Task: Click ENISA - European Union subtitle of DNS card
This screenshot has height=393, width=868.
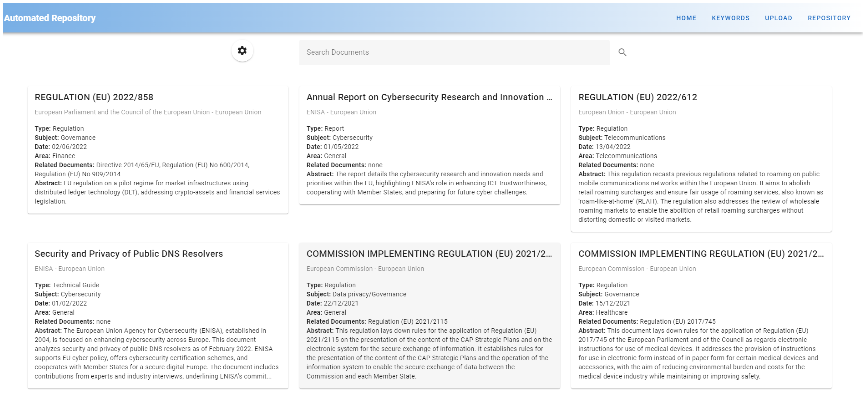Action: [69, 269]
